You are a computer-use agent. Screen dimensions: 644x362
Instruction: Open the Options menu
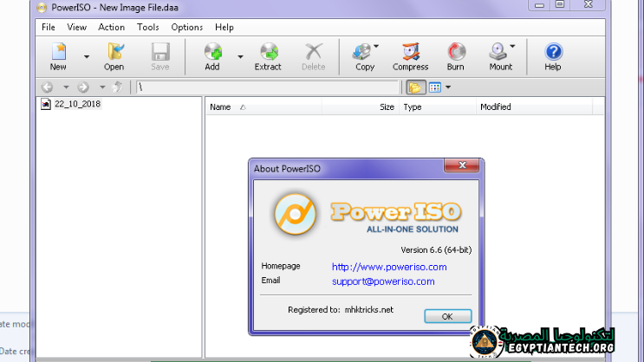tap(187, 27)
